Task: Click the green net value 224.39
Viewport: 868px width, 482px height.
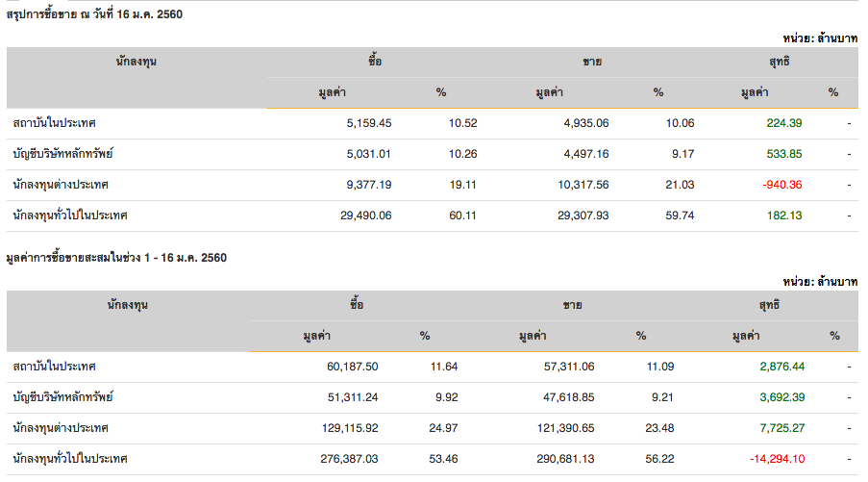Action: 784,123
